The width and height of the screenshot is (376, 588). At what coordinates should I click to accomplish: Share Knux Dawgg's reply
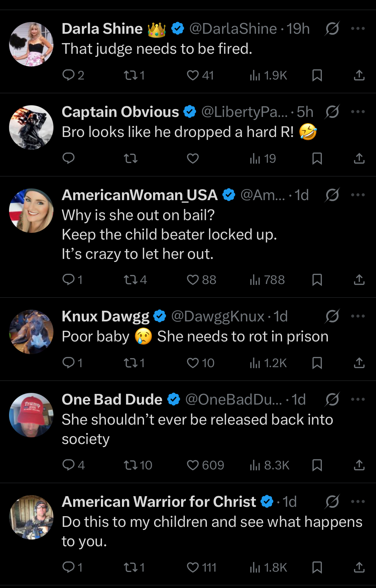pos(359,363)
